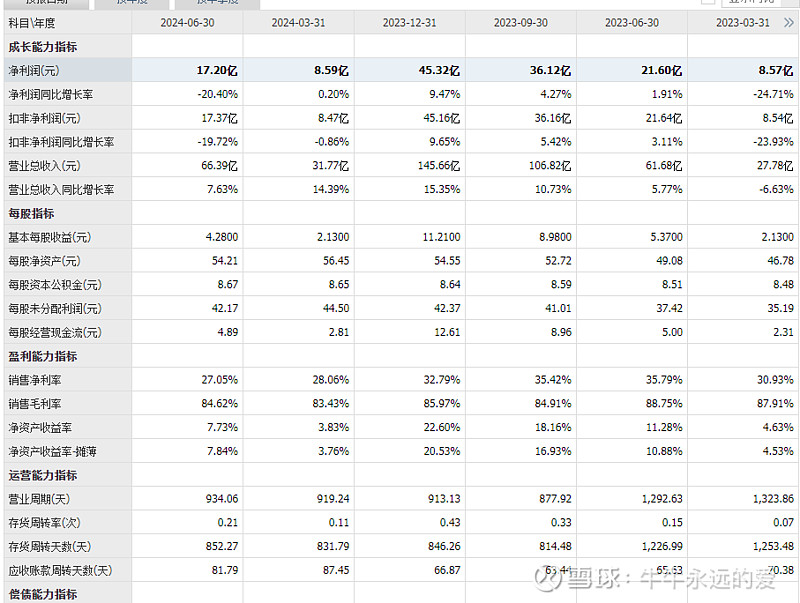Click the growth rate cell -24.71%
800x603 pixels.
(773, 94)
